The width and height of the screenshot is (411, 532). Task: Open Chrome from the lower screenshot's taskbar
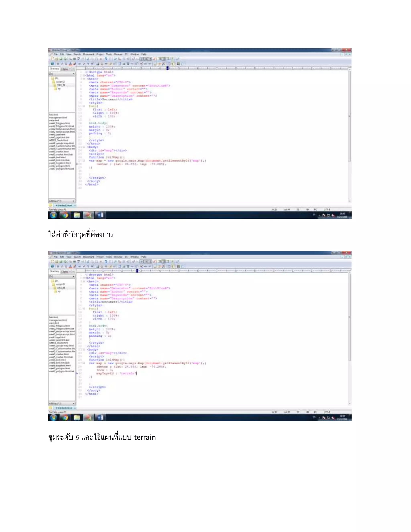pyautogui.click(x=65, y=418)
